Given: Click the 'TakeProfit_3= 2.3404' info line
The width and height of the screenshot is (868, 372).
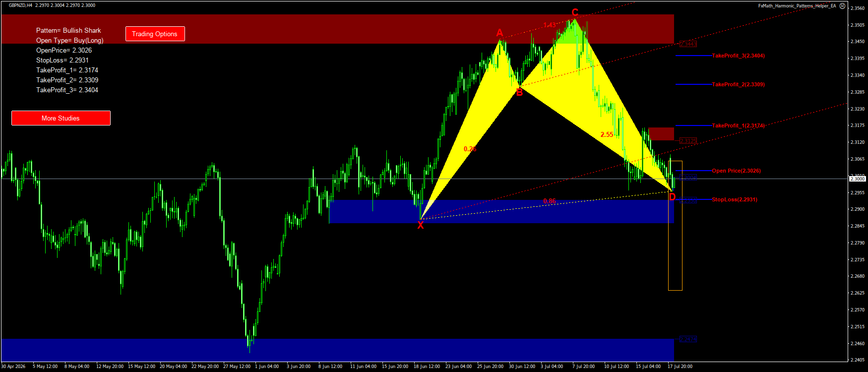Looking at the screenshot, I should tap(67, 90).
